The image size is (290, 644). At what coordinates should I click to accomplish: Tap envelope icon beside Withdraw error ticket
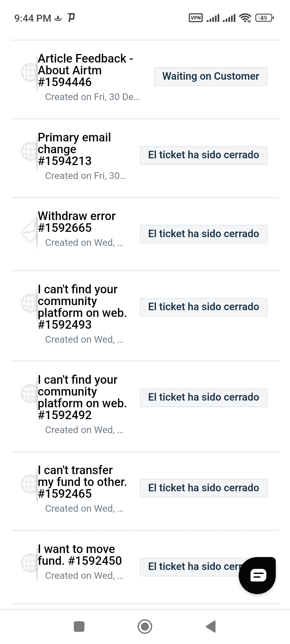tap(29, 231)
